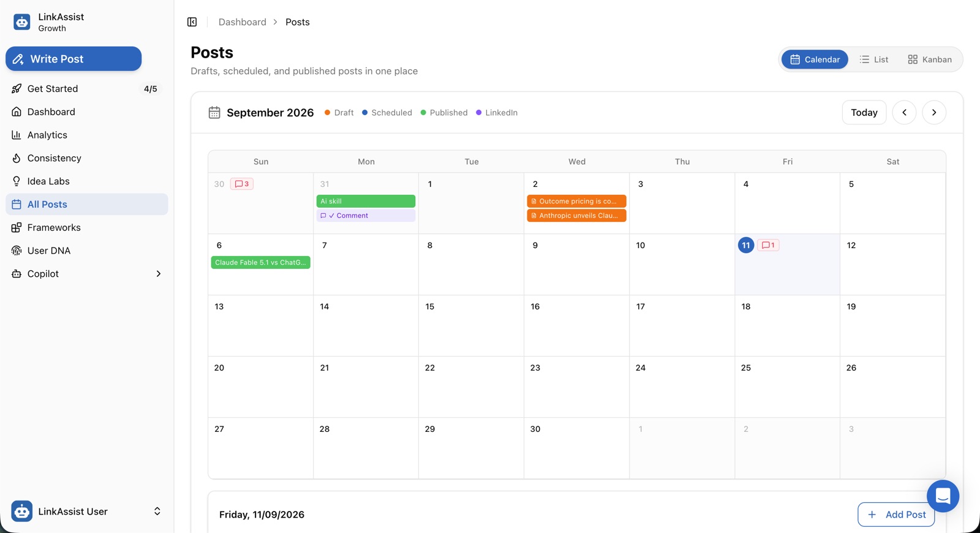This screenshot has height=533, width=980.
Task: Jump to Today in calendar
Action: pos(864,113)
